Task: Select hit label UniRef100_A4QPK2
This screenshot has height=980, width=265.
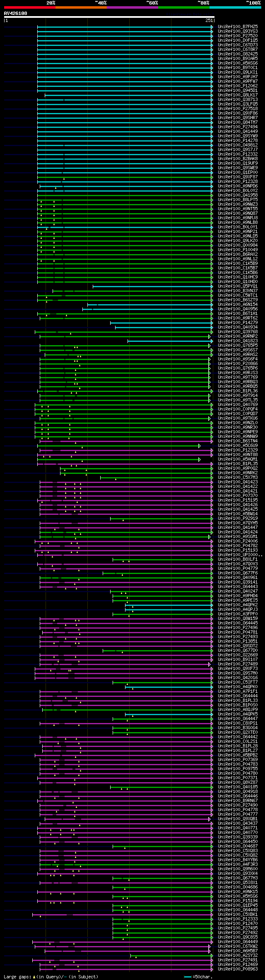Action: click(238, 605)
